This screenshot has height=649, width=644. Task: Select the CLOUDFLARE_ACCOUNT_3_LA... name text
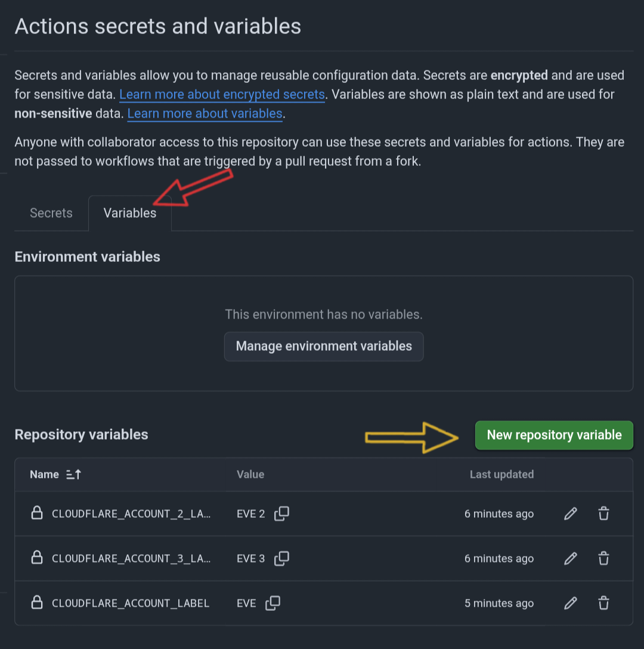[131, 559]
